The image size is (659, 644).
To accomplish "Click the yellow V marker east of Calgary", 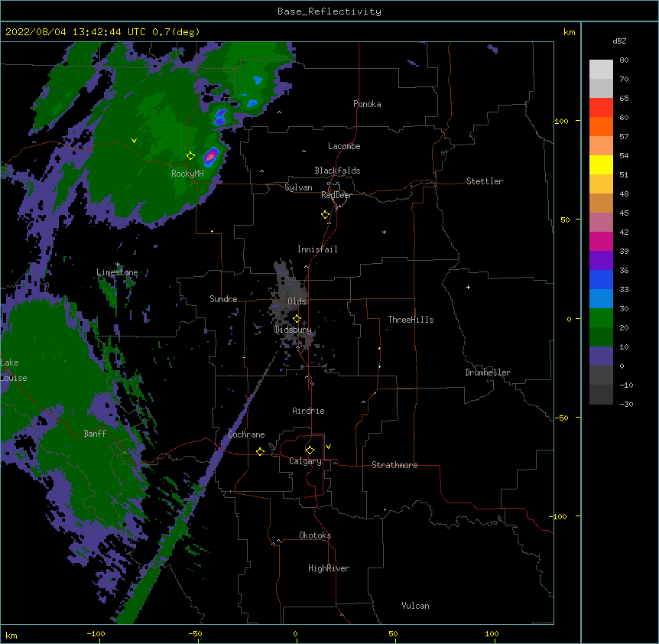I will [328, 447].
